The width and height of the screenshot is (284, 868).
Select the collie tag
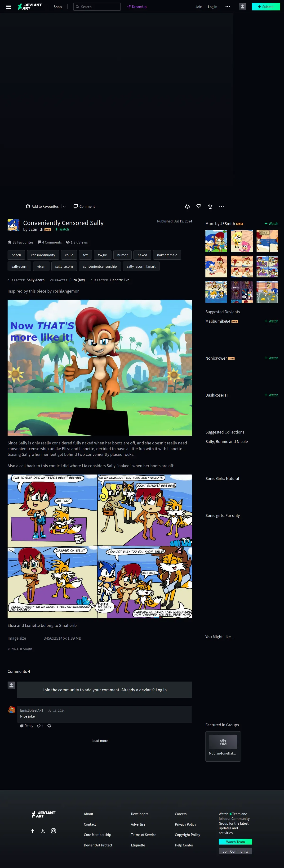point(69,255)
